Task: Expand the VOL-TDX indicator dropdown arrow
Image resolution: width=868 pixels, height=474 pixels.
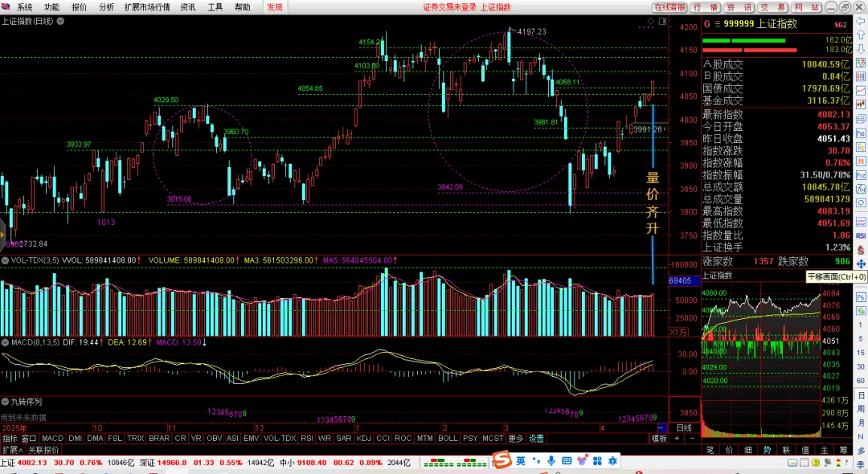Action: (5, 260)
